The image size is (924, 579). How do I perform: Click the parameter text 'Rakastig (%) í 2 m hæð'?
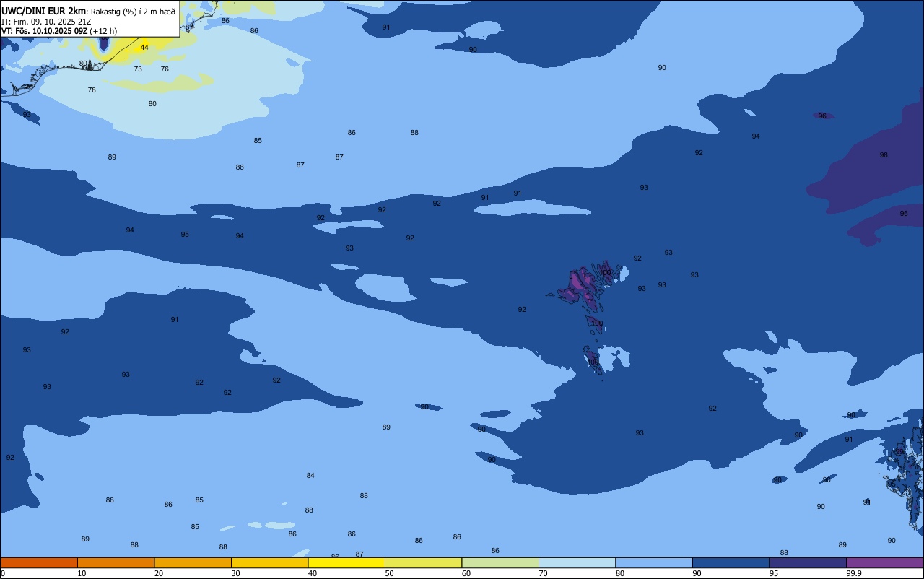133,11
